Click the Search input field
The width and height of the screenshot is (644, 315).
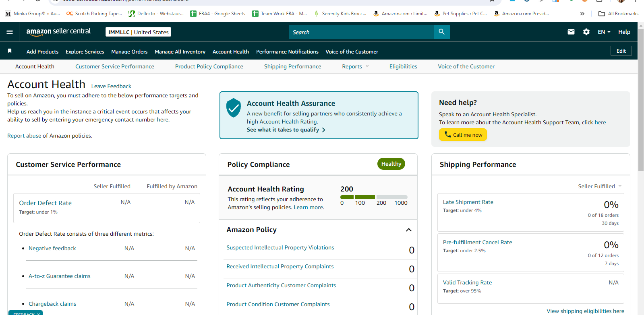click(361, 32)
